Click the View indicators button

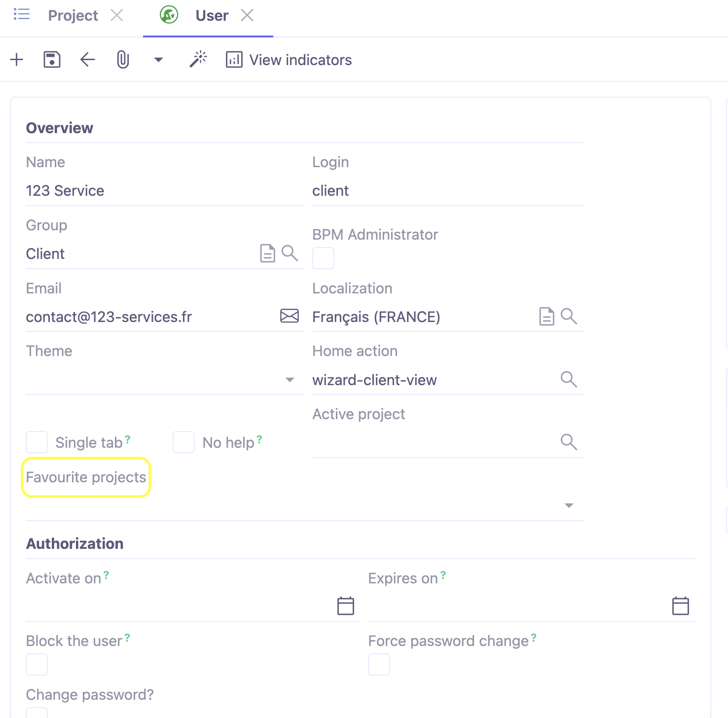point(289,60)
